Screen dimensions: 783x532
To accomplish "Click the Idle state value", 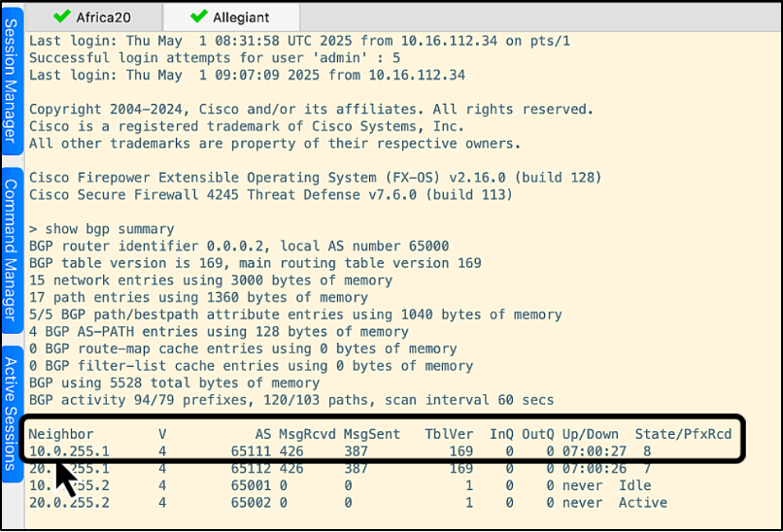I will click(x=634, y=485).
